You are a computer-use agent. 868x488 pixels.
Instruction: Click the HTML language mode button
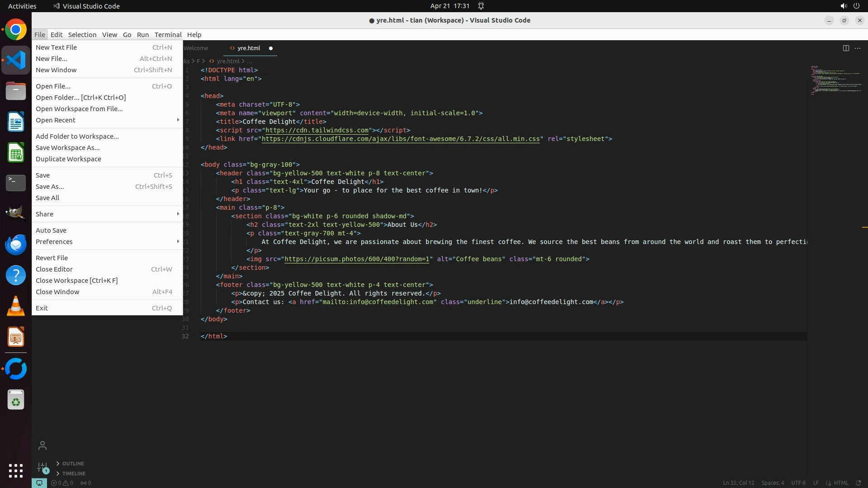(841, 483)
